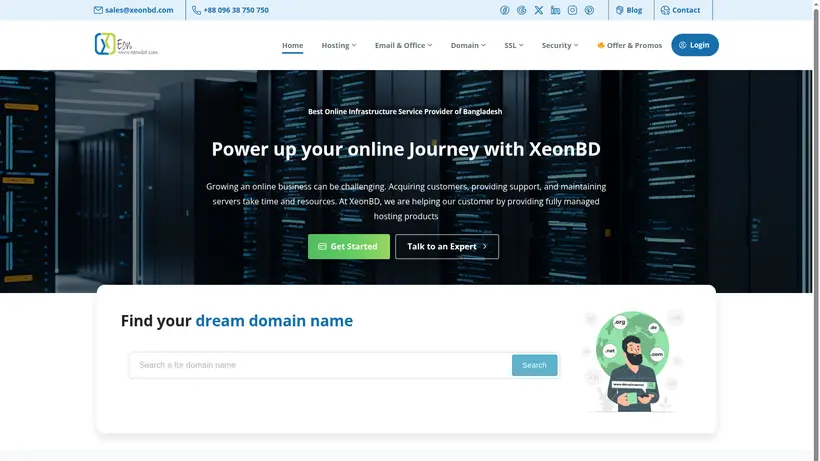The image size is (820, 461).
Task: Click the arrow in Talk to an Expert
Action: pyautogui.click(x=485, y=246)
